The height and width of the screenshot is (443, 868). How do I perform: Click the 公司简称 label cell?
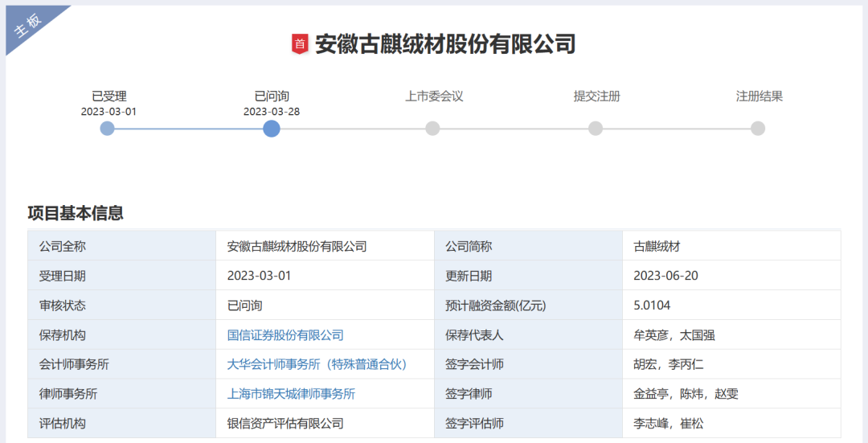point(529,246)
